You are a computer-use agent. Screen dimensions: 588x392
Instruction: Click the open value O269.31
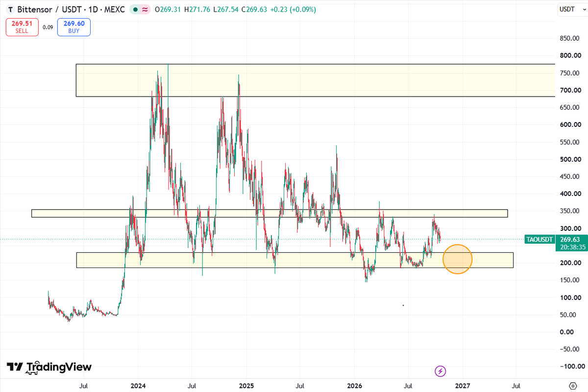click(168, 9)
